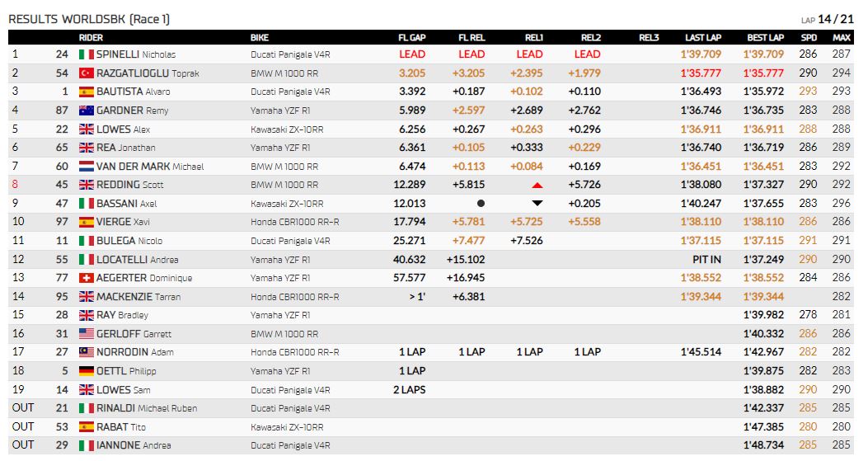
Task: Click the Turkish flag beside RAZGATLIOGLU
Action: [87, 73]
